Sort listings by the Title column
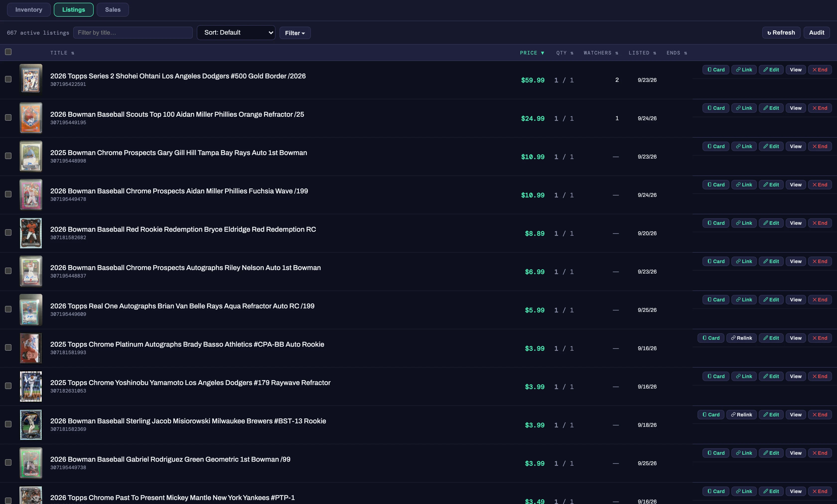This screenshot has height=504, width=837. [62, 53]
